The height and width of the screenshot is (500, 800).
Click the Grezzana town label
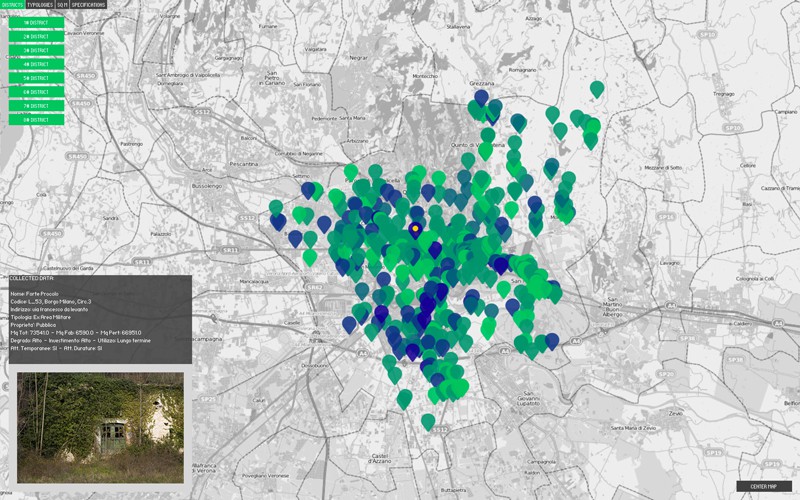(482, 83)
